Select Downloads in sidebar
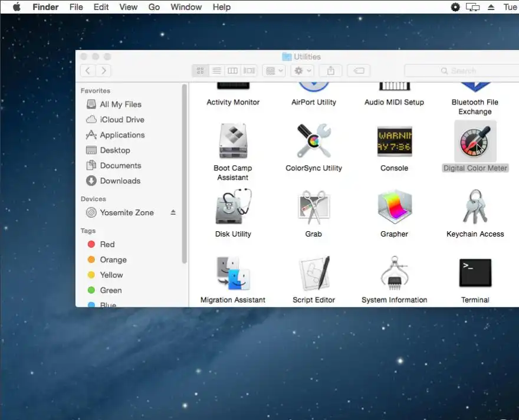 pos(113,181)
